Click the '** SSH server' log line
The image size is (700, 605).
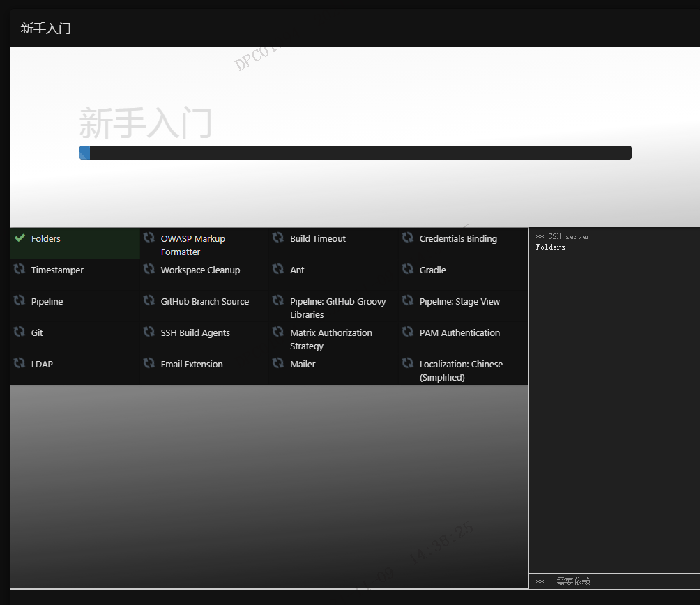click(563, 236)
